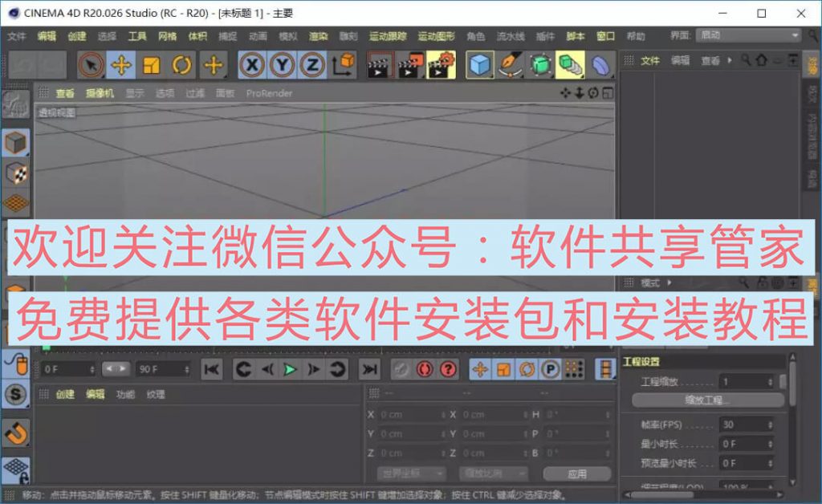Open the Bend deformer icon
This screenshot has width=822, height=504.
click(600, 66)
